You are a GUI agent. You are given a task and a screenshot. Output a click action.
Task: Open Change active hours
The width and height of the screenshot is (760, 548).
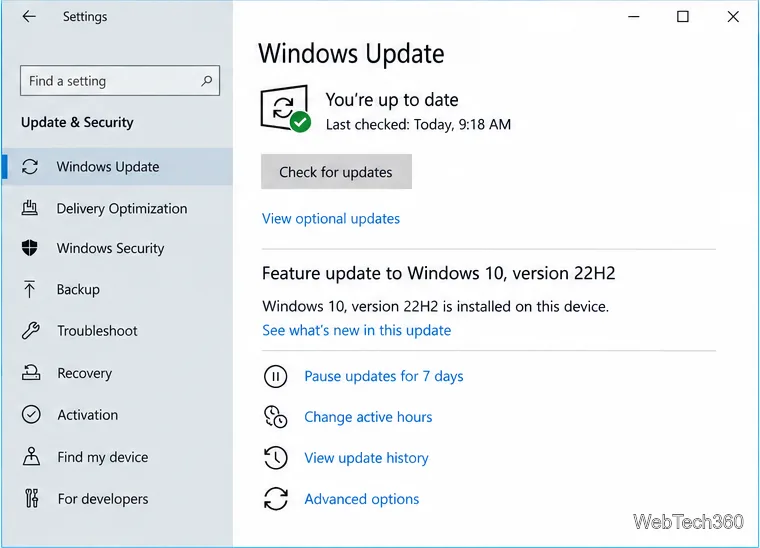(x=368, y=417)
